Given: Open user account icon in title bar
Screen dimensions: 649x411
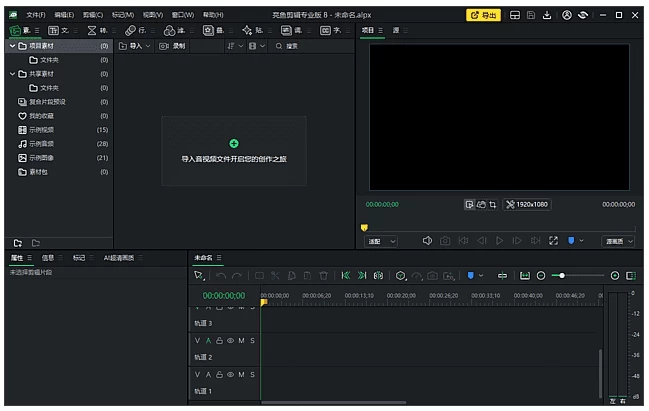Looking at the screenshot, I should pos(567,15).
